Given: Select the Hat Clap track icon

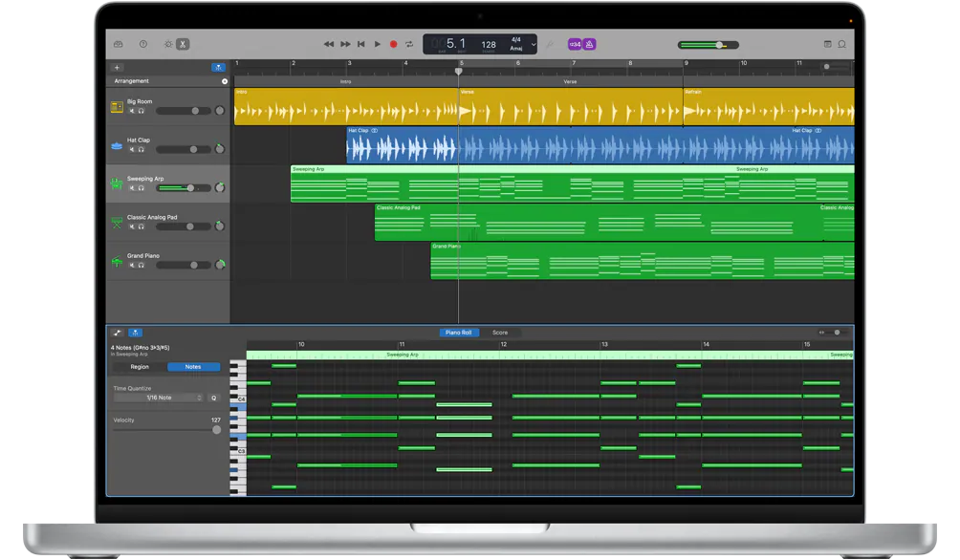Looking at the screenshot, I should click(117, 145).
